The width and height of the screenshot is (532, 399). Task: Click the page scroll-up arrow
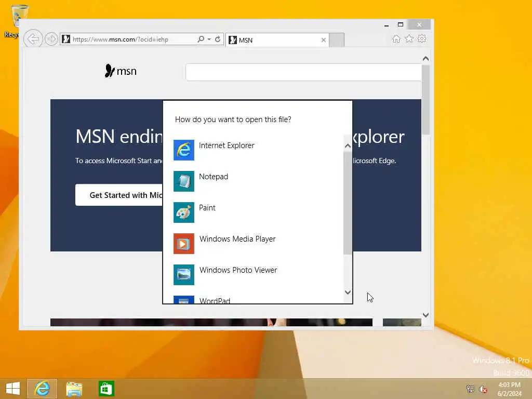coord(426,59)
